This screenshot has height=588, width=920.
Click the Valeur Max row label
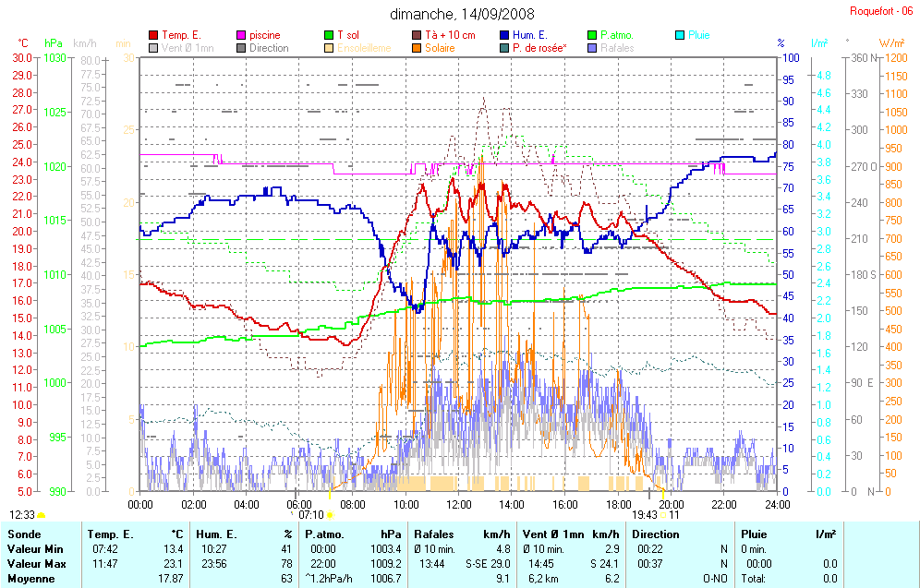coord(36,564)
